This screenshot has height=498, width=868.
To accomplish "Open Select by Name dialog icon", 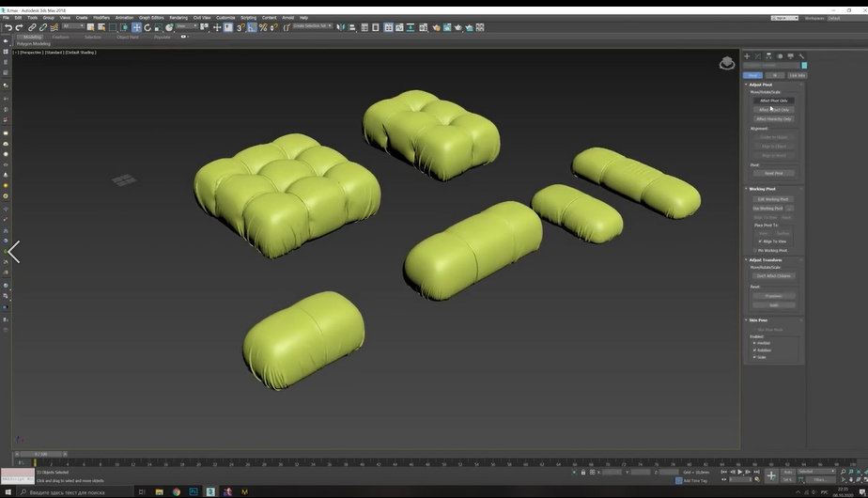I will (x=101, y=27).
